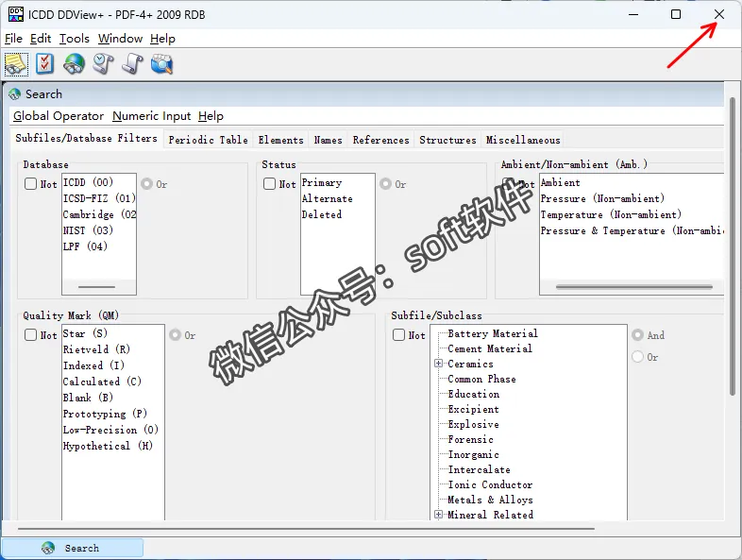Open the File menu
The height and width of the screenshot is (560, 742).
pyautogui.click(x=13, y=39)
